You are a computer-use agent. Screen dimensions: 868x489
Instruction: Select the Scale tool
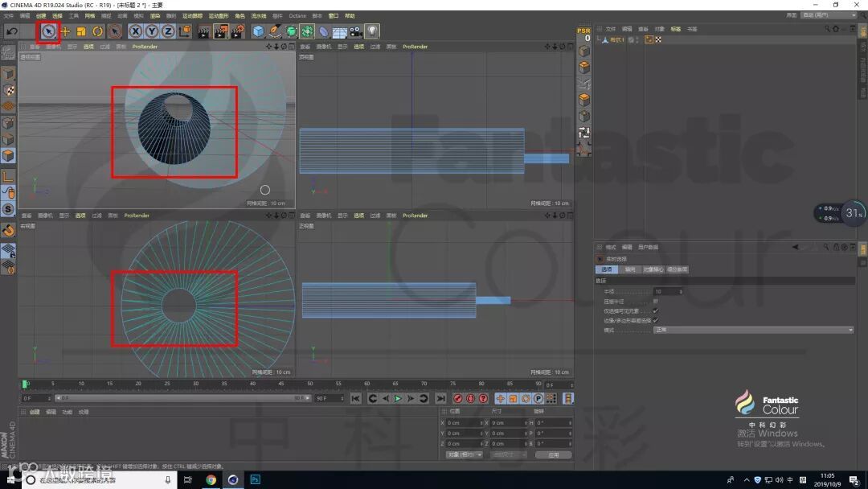pyautogui.click(x=81, y=31)
